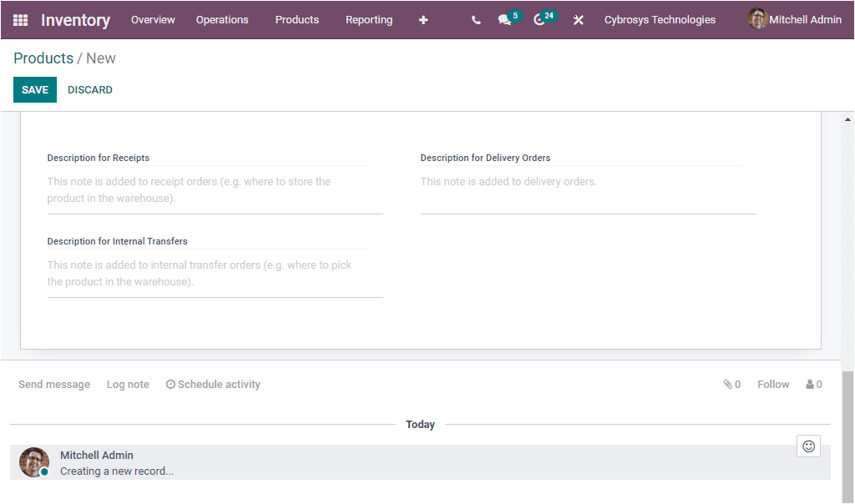The height and width of the screenshot is (504, 855).
Task: Open the Reporting menu
Action: click(368, 19)
